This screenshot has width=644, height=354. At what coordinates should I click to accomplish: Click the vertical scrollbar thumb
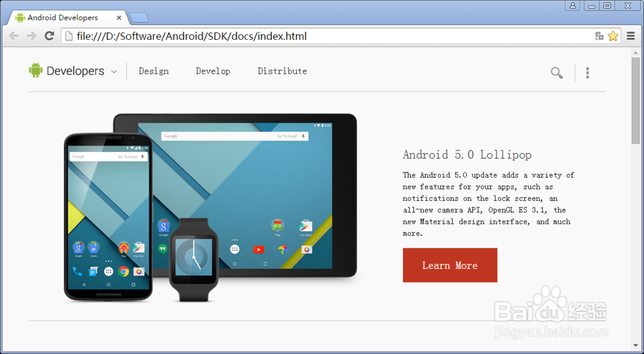tap(636, 100)
